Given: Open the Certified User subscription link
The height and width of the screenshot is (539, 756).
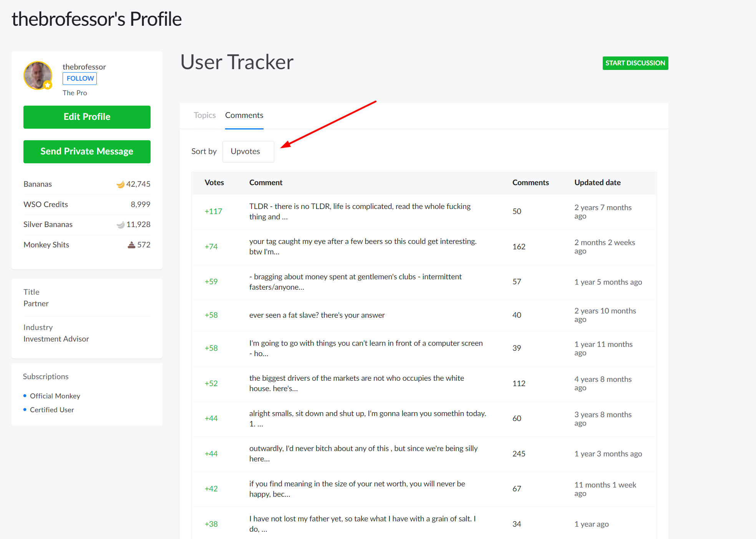Looking at the screenshot, I should pos(52,410).
